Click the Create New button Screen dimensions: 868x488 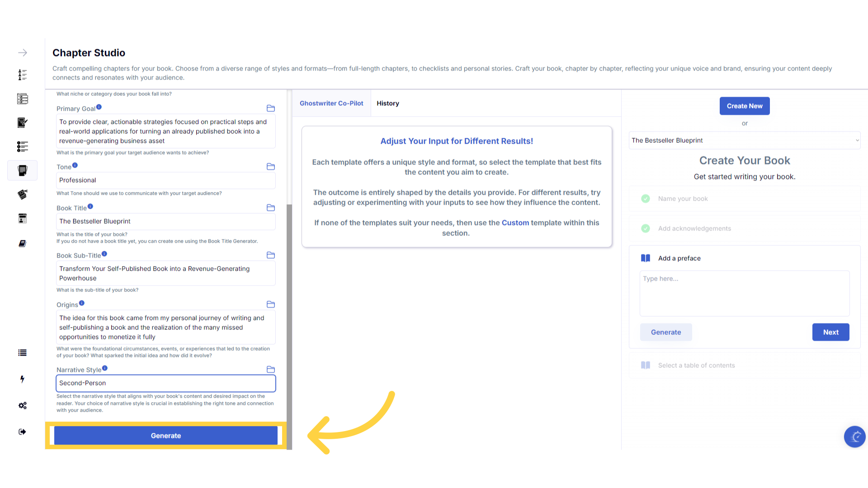745,106
